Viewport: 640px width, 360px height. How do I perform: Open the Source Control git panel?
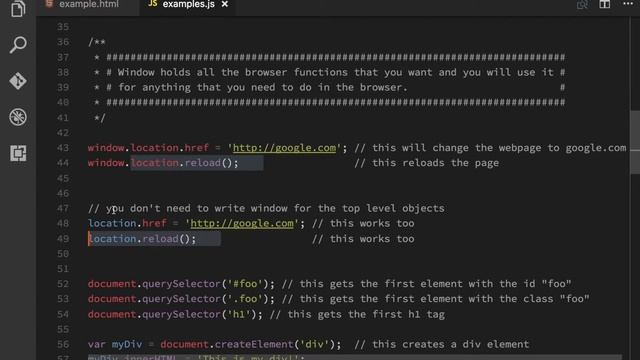pyautogui.click(x=18, y=81)
